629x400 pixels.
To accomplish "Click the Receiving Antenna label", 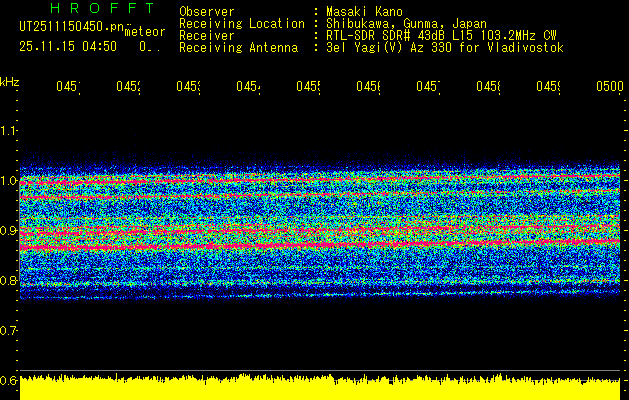I will [x=238, y=48].
